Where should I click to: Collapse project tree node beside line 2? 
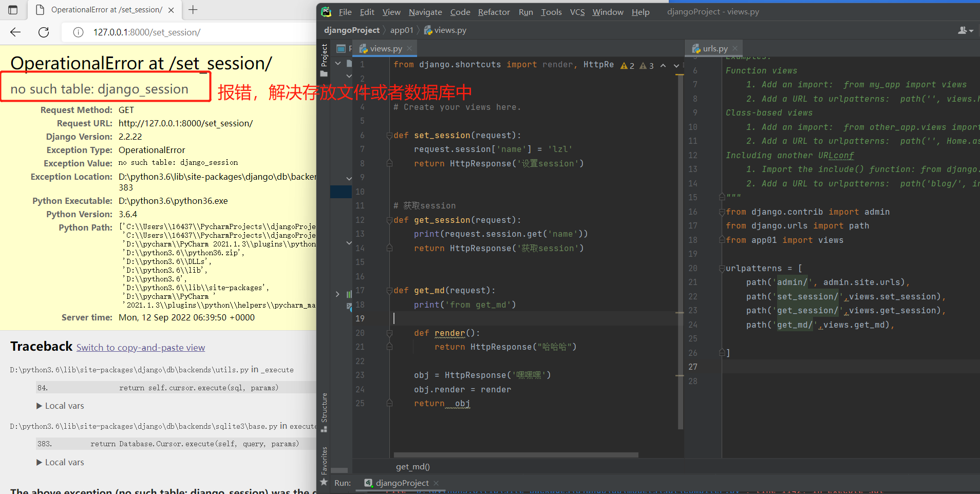tap(349, 76)
